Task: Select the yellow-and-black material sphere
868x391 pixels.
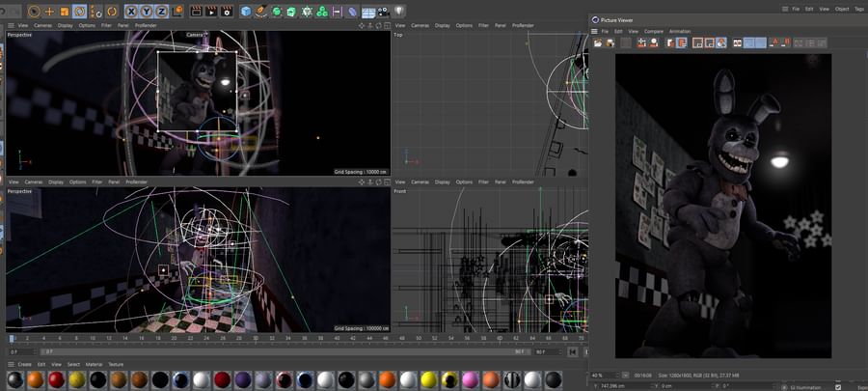Action: tap(449, 380)
